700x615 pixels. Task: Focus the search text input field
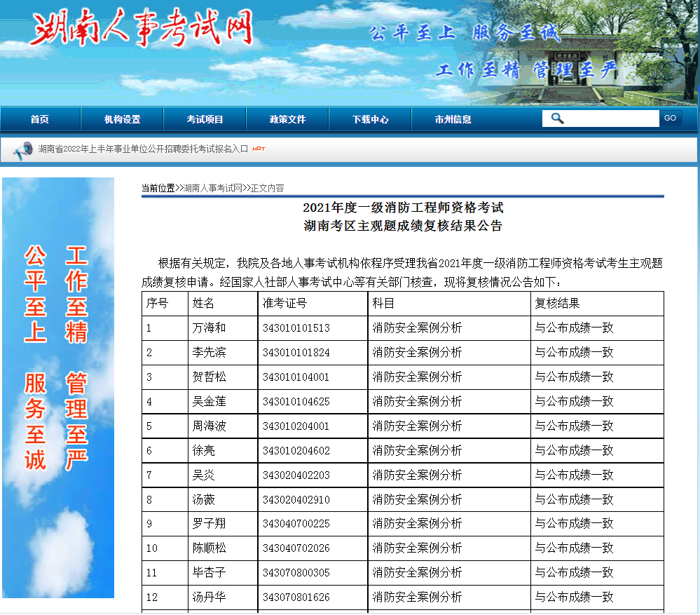click(x=610, y=119)
